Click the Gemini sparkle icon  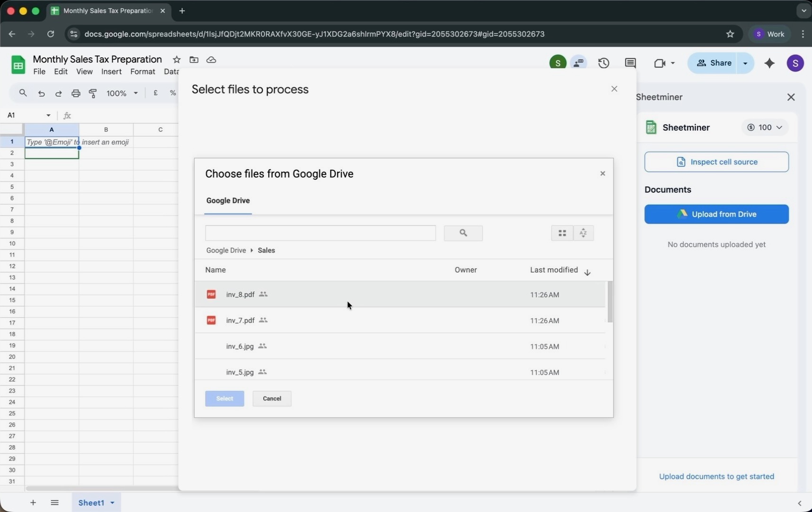769,63
